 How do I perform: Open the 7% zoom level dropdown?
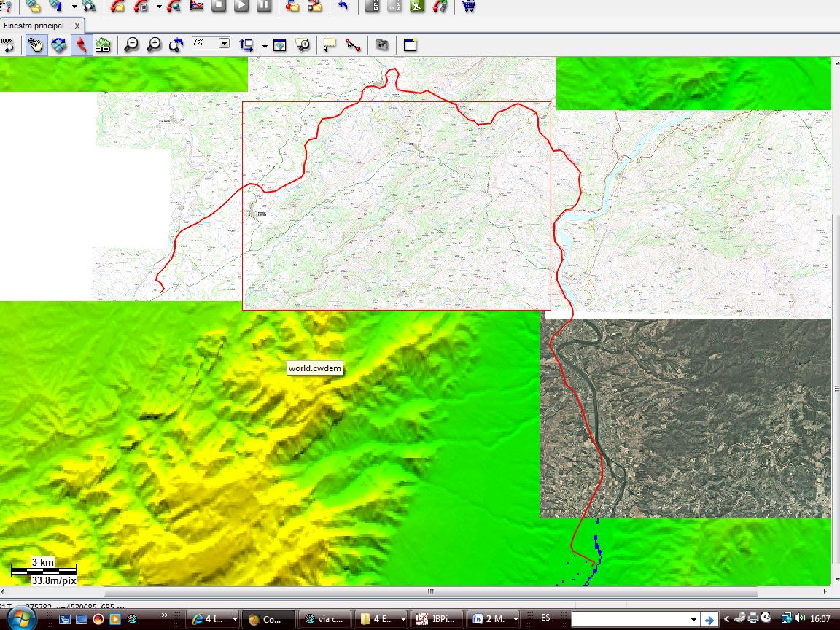pos(225,44)
